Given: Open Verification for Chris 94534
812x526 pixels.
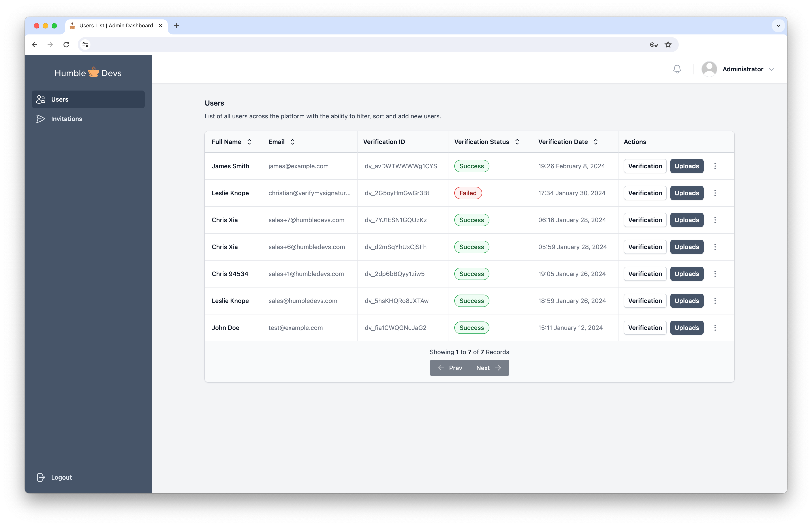Looking at the screenshot, I should pos(645,274).
